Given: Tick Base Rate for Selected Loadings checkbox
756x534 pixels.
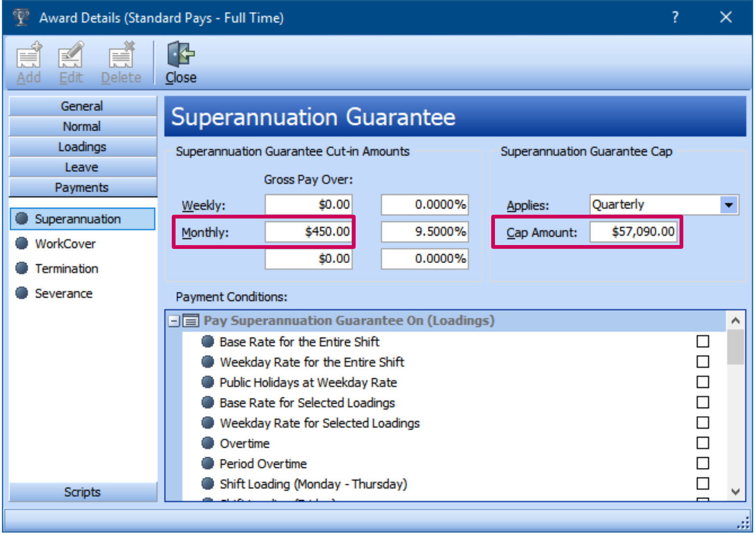Looking at the screenshot, I should pos(703,402).
